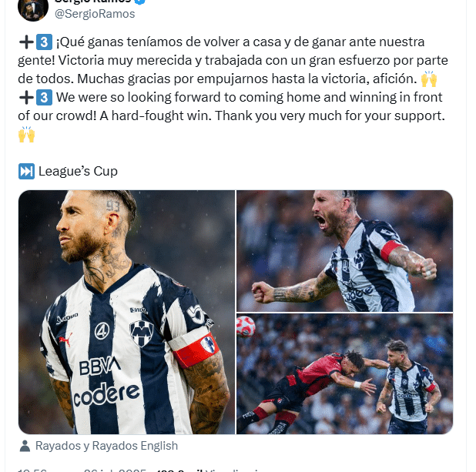Click raised hands emoji after afición

pyautogui.click(x=429, y=79)
